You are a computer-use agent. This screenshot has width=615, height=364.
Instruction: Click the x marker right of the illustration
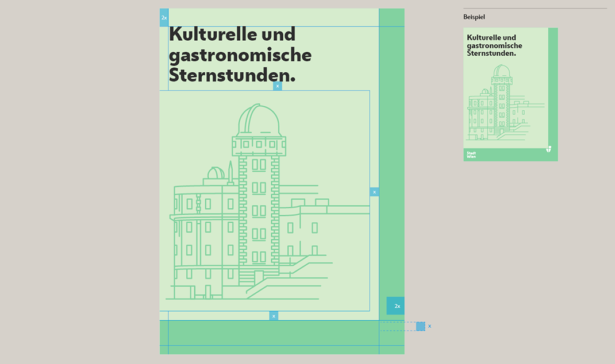click(374, 192)
